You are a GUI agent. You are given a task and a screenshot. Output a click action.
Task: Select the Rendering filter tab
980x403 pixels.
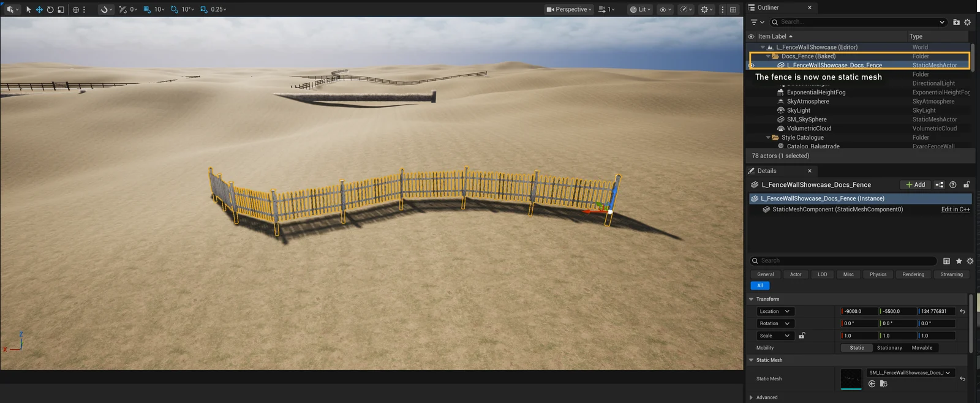[x=913, y=274]
